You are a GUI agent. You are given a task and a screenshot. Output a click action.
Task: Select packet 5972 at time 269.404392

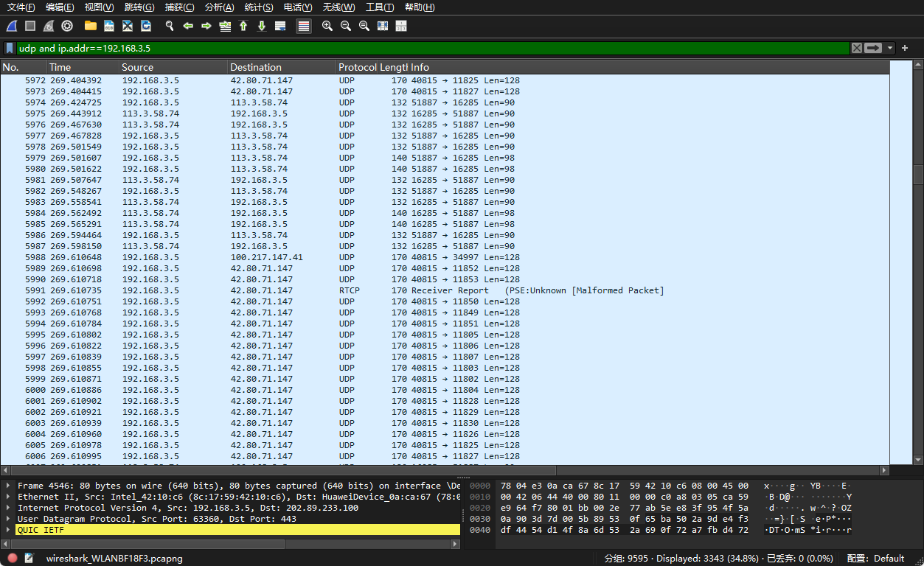pyautogui.click(x=445, y=80)
